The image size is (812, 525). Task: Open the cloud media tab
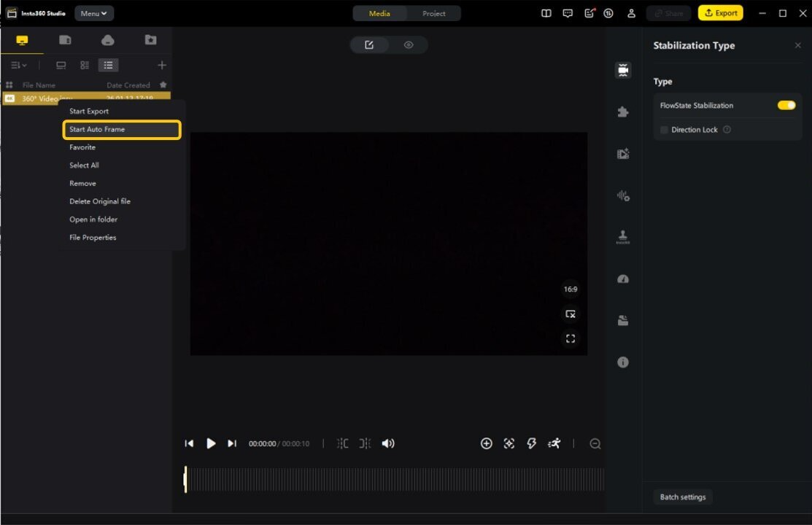point(108,40)
